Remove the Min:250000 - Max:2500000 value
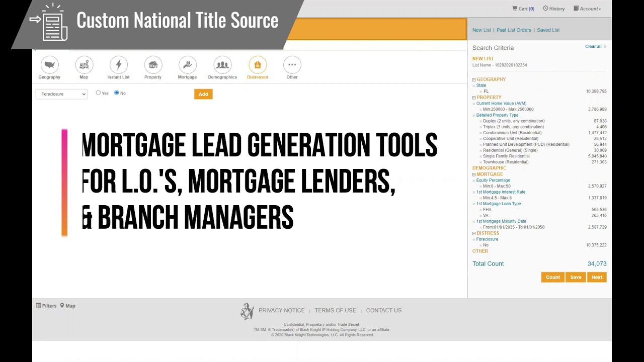The height and width of the screenshot is (362, 644). point(480,109)
